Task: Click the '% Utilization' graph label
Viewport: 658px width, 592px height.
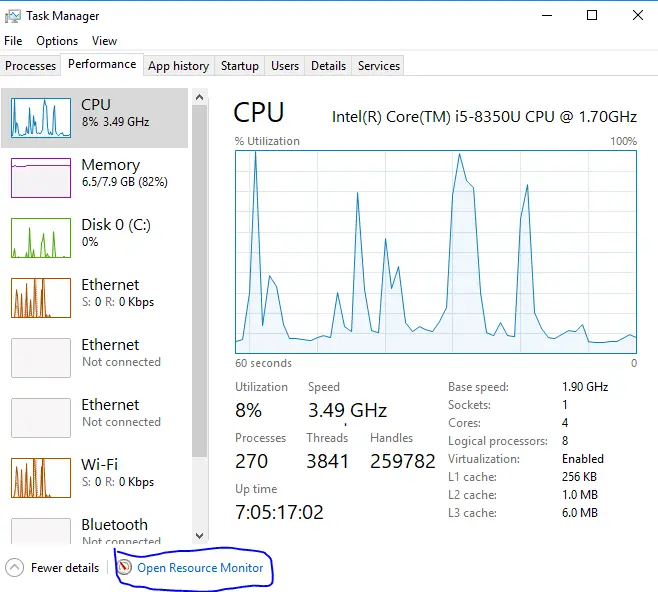Action: (267, 141)
